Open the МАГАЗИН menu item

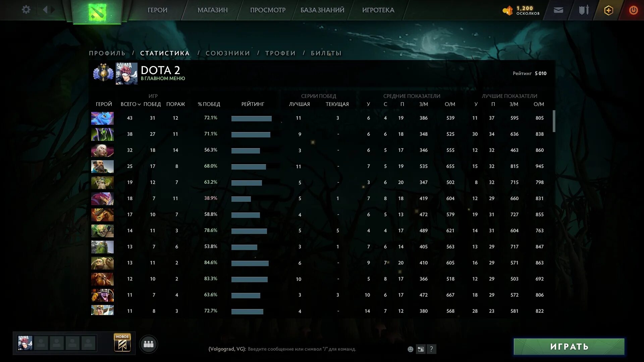212,10
